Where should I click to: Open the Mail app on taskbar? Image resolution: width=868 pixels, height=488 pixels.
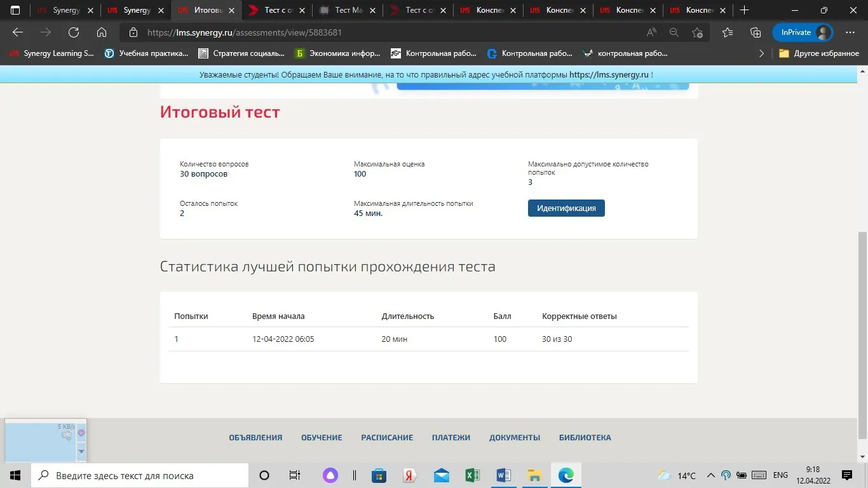(x=441, y=475)
